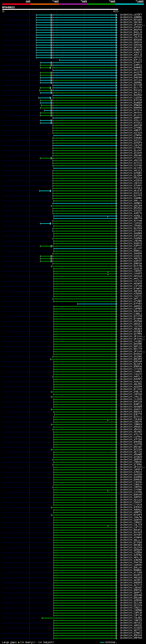Select UniRef100_P15766 label
This screenshot has height=644, width=146.
131,165
